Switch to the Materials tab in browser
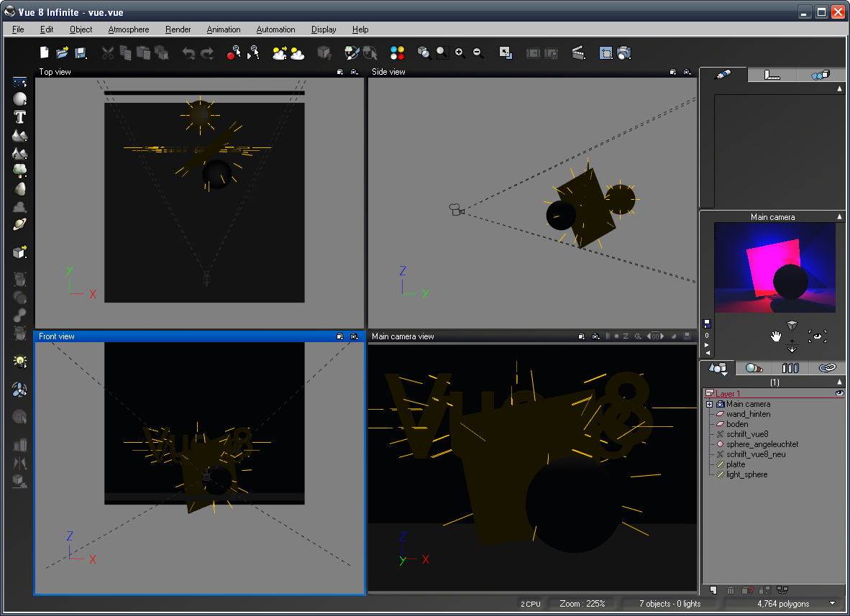 coord(754,368)
